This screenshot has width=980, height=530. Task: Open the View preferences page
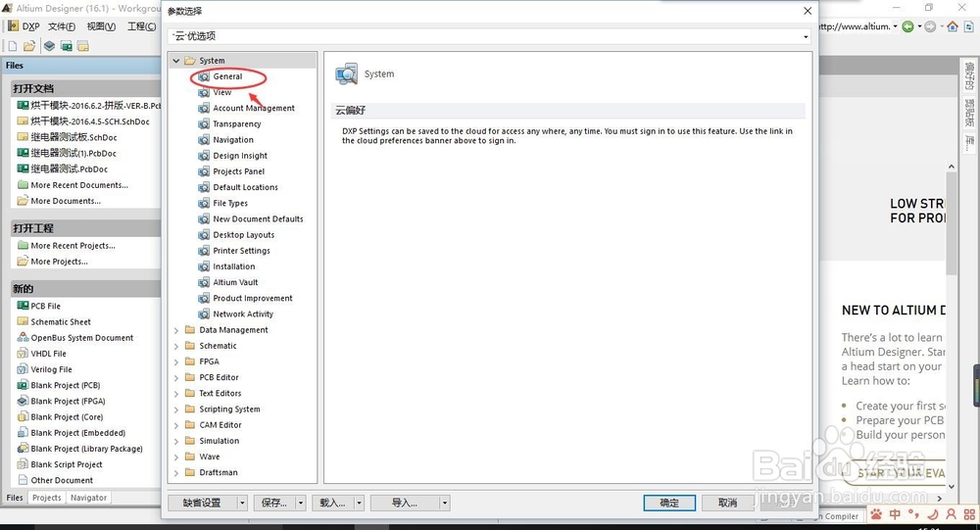pyautogui.click(x=221, y=92)
